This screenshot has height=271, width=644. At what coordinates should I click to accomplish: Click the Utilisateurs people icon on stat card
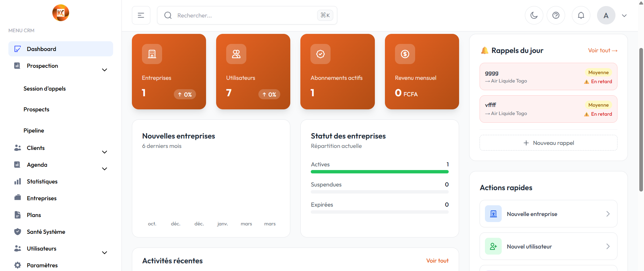tap(236, 54)
